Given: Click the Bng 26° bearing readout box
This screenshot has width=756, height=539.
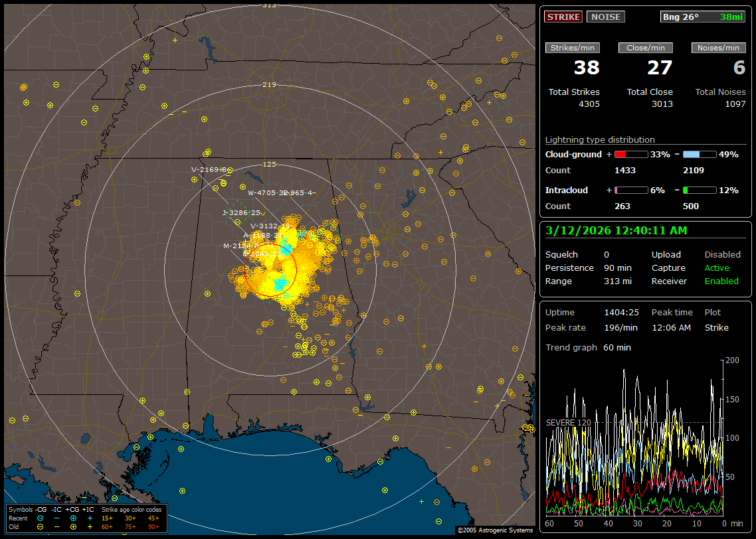Looking at the screenshot, I should tap(703, 17).
